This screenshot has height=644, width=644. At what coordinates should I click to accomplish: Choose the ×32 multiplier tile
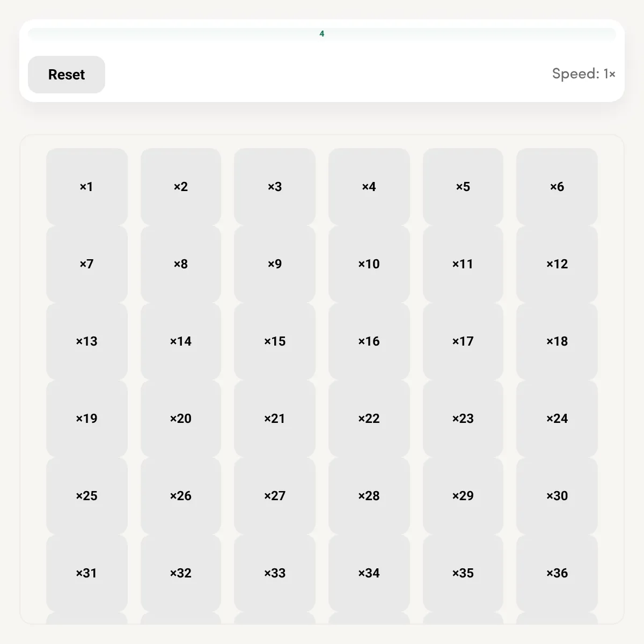[181, 573]
